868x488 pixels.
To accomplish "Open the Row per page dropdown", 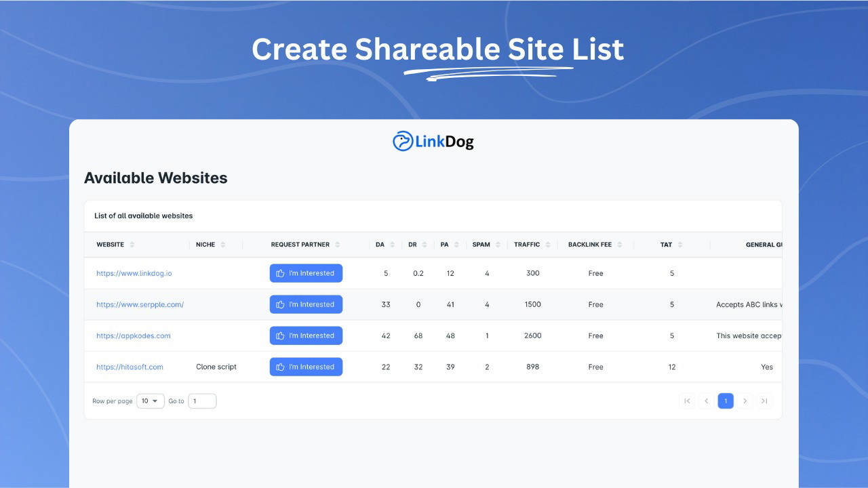I will click(x=151, y=401).
